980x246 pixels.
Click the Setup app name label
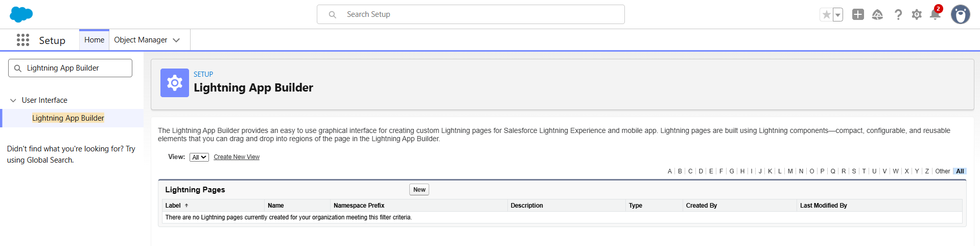tap(52, 40)
